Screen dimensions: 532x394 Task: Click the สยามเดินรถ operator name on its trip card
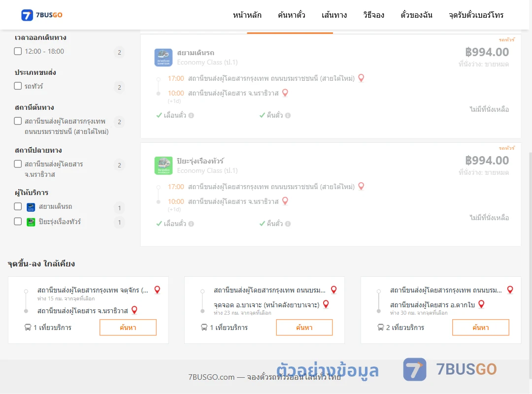(x=196, y=53)
